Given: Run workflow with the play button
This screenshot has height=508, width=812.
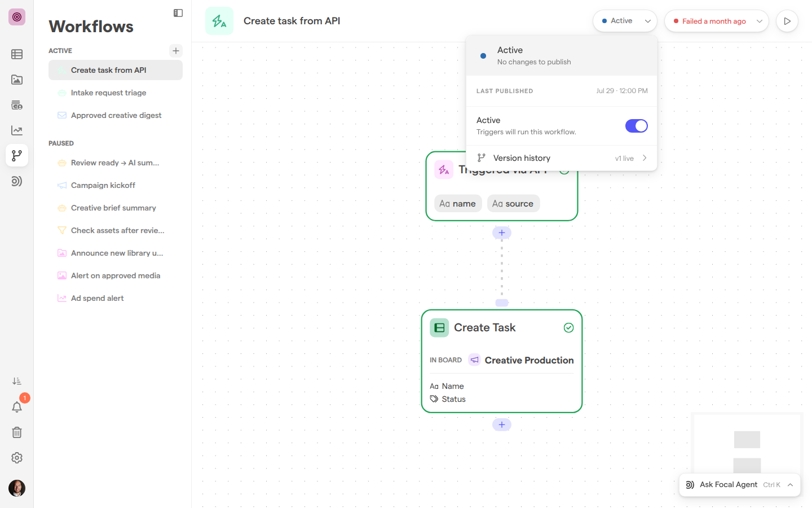Looking at the screenshot, I should pos(787,21).
